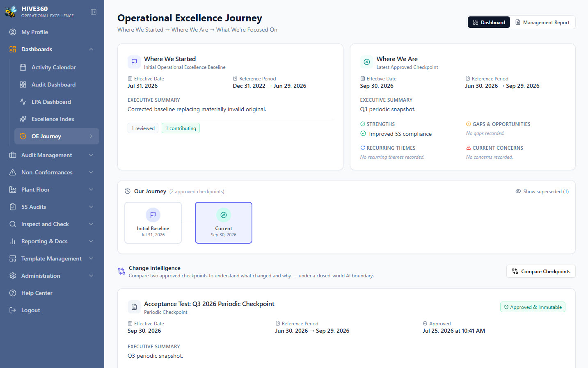Switch to the Management Report tab
The height and width of the screenshot is (368, 588).
[542, 23]
